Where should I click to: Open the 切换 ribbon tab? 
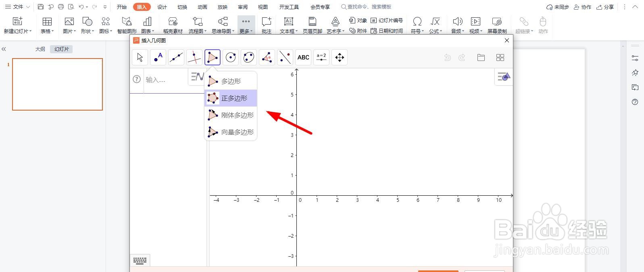(x=182, y=7)
